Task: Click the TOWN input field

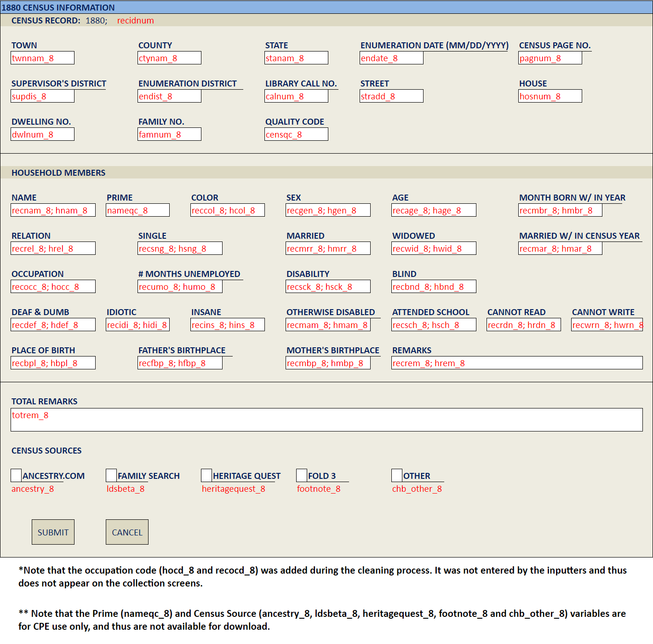Action: pyautogui.click(x=42, y=58)
